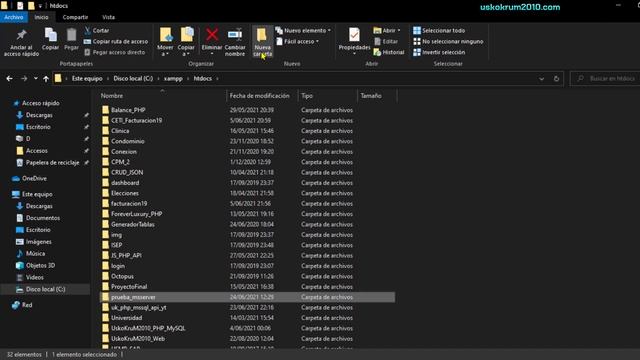Image resolution: width=640 pixels, height=360 pixels.
Task: Select the prueba_mssever folder row
Action: tap(247, 297)
